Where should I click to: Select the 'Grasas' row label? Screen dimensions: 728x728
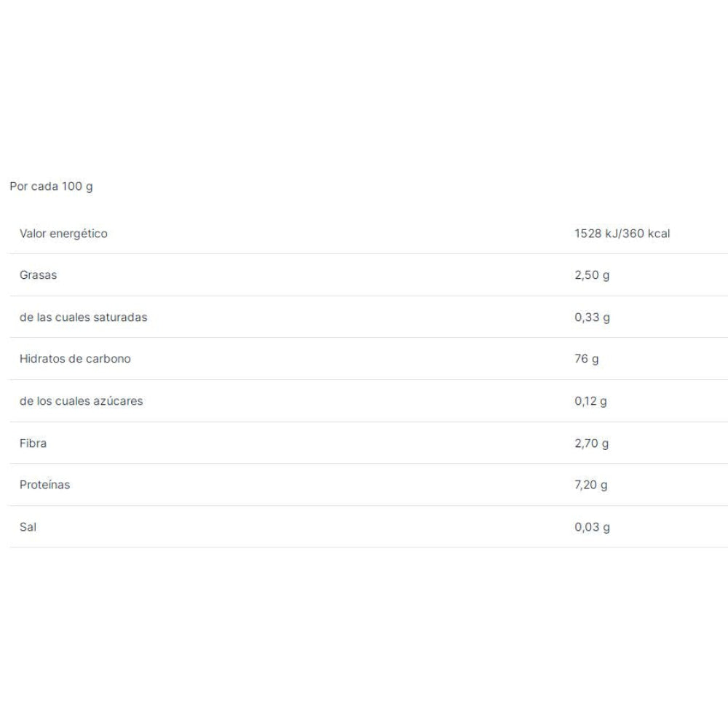pyautogui.click(x=38, y=275)
